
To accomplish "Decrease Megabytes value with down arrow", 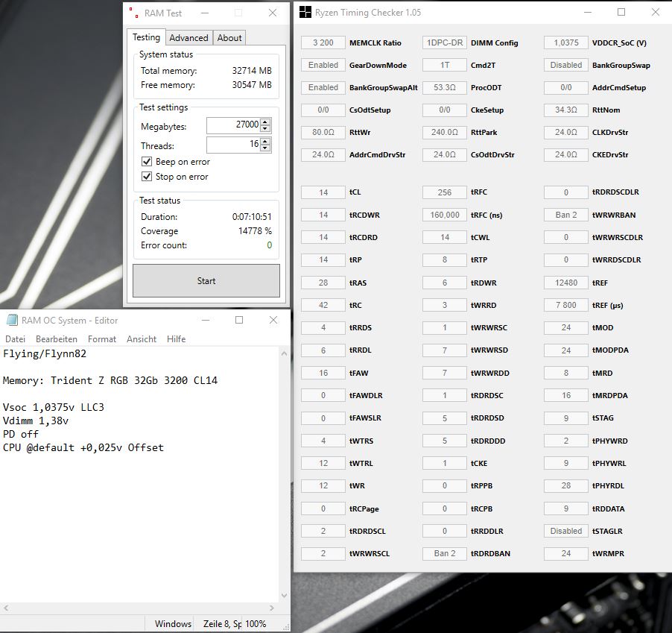I will 265,128.
